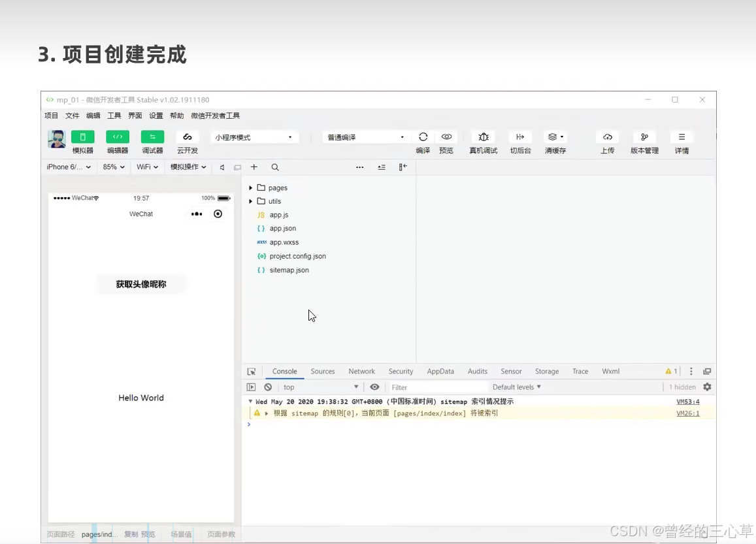Toggle the 调试器 debugger panel button
756x544 pixels.
[x=152, y=137]
